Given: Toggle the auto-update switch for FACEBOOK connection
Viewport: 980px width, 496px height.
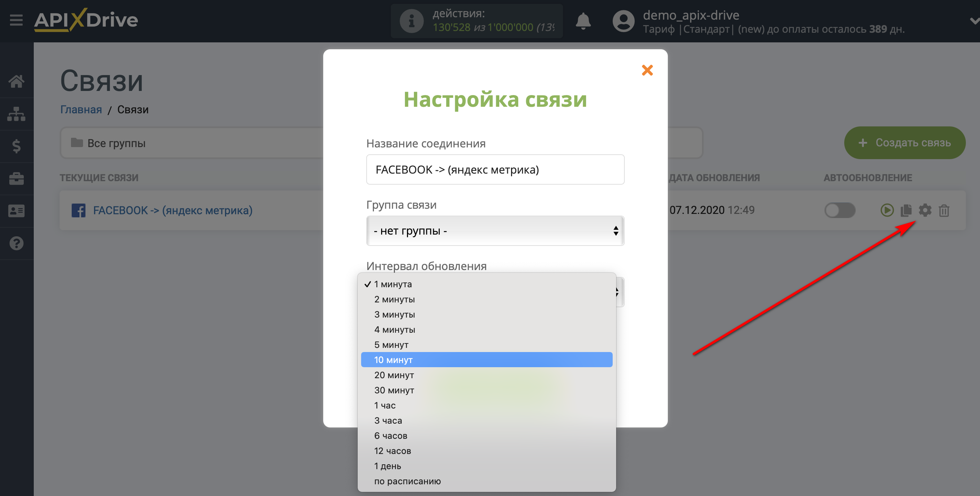Looking at the screenshot, I should (840, 210).
